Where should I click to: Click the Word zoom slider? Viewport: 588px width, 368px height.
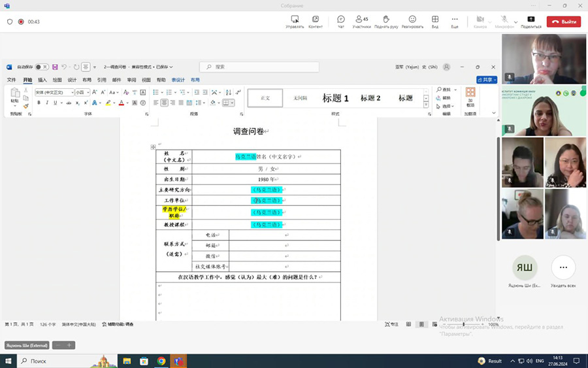click(464, 324)
